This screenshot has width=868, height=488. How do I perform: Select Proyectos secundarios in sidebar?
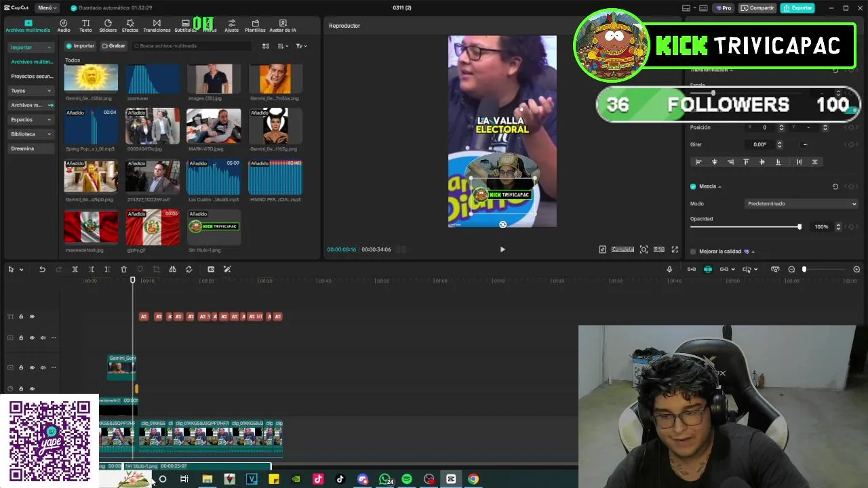(31, 76)
